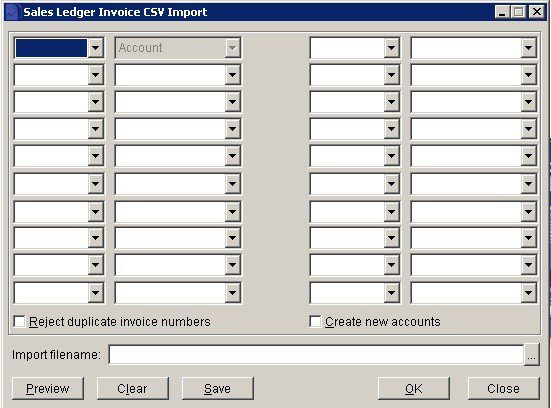Click the Preview button

click(x=48, y=388)
